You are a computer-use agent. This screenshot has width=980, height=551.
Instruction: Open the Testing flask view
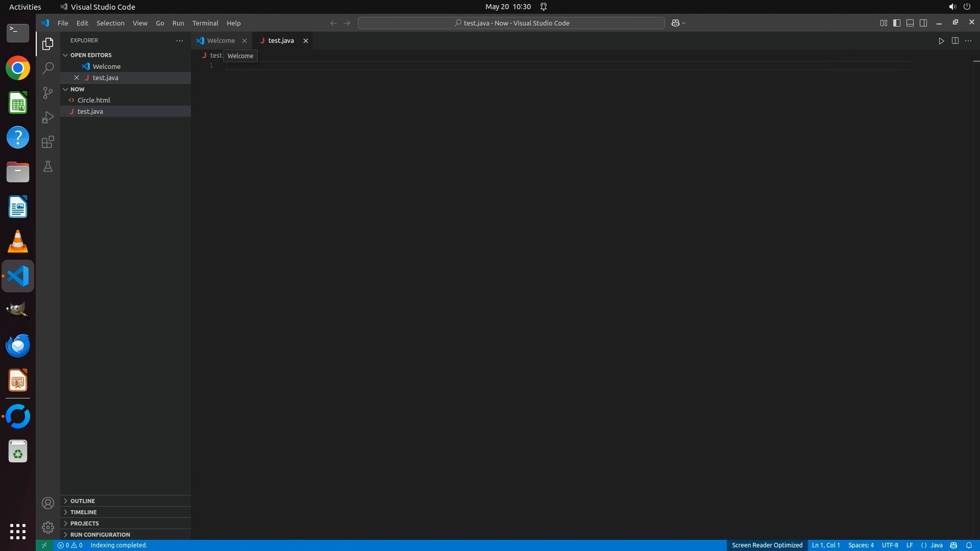[x=48, y=167]
